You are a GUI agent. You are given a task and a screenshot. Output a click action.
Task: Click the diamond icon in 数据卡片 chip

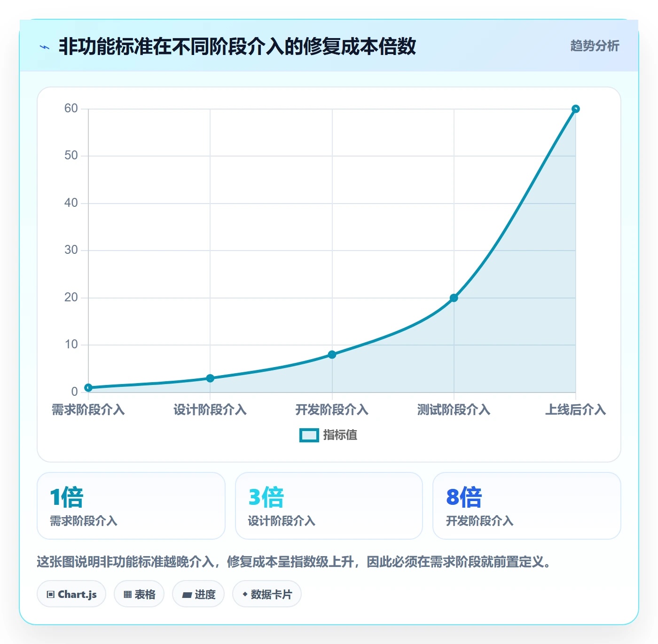(x=245, y=594)
